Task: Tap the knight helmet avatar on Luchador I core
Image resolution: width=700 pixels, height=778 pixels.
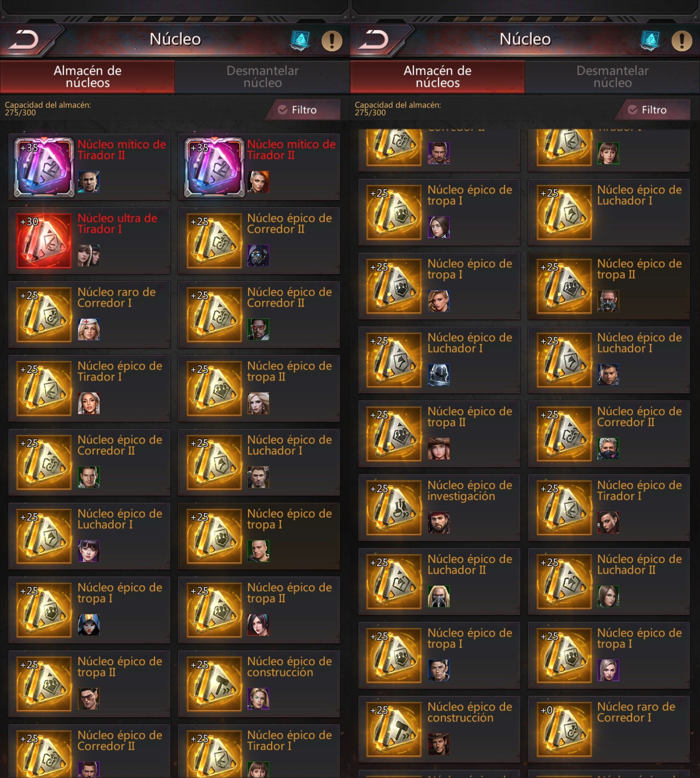Action: pos(439,375)
